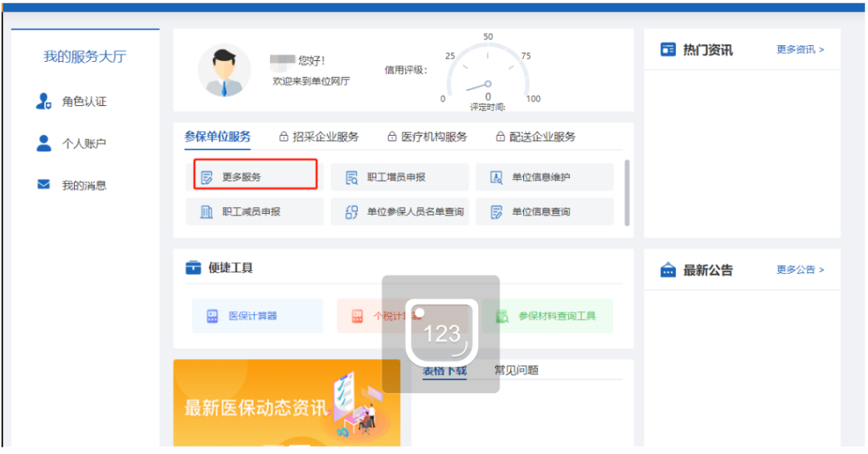Click the 最新公告 announcement icon

coord(668,270)
